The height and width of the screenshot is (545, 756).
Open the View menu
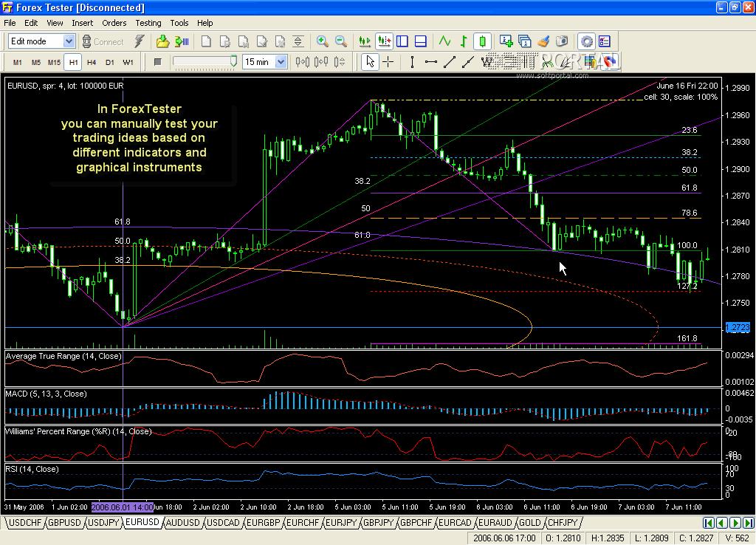[x=55, y=23]
